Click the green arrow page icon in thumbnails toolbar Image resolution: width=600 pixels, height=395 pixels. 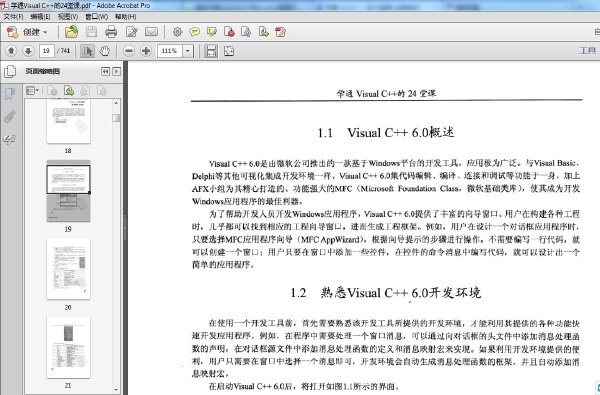click(69, 91)
